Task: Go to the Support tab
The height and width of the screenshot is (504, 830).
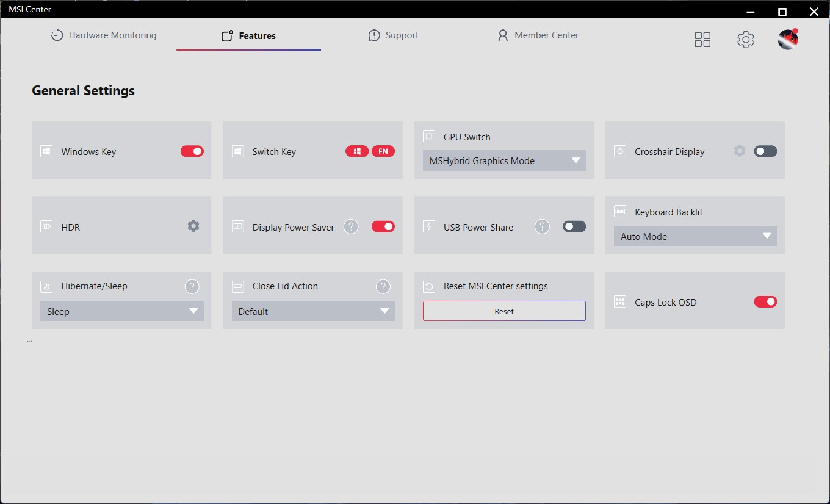Action: (394, 35)
